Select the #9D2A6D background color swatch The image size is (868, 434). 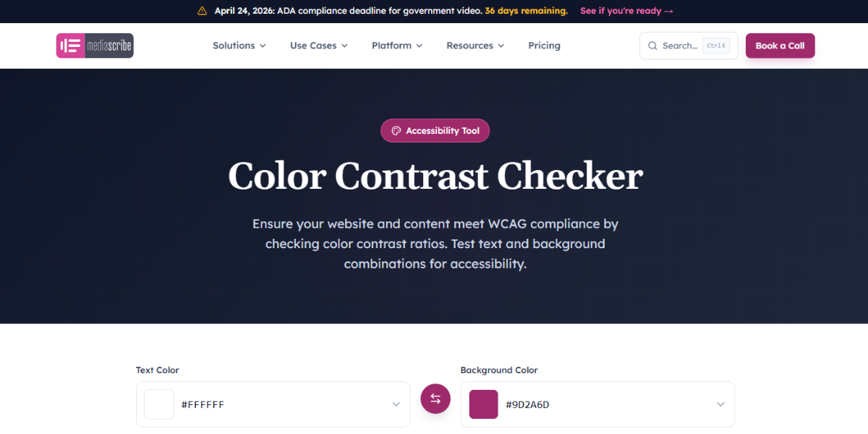click(483, 404)
